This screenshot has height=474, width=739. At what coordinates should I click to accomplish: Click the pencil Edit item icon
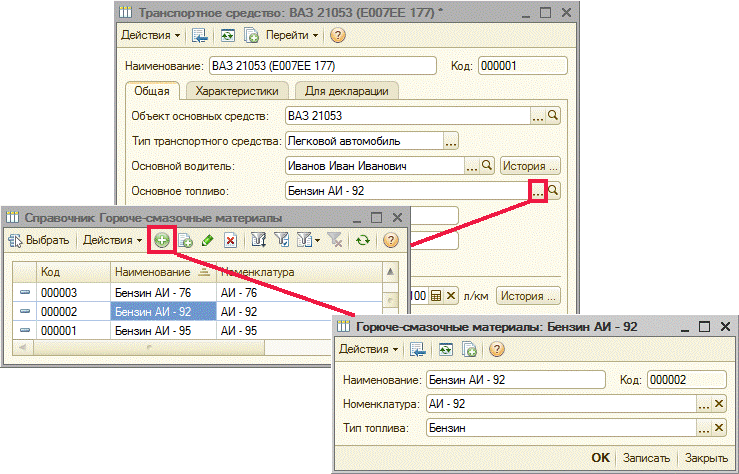(207, 240)
